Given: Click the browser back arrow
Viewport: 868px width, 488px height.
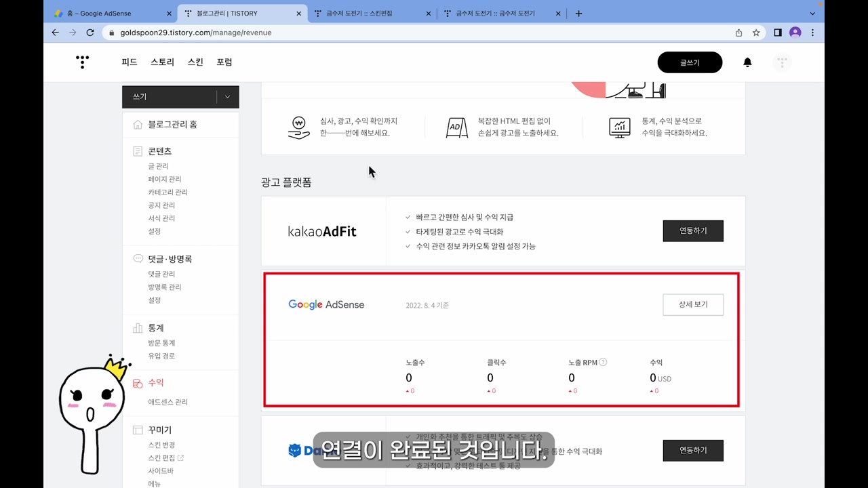Looking at the screenshot, I should click(56, 33).
